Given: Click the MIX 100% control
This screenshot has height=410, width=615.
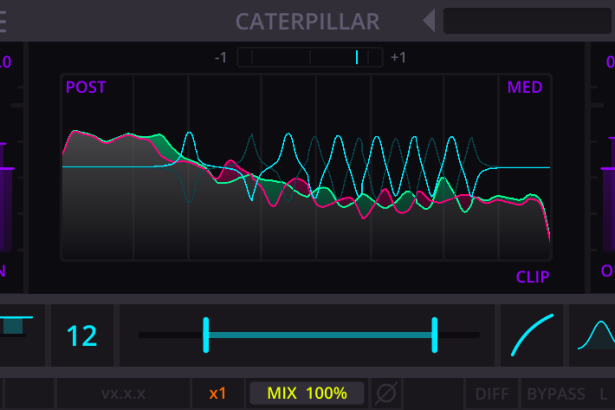Looking at the screenshot, I should (307, 393).
